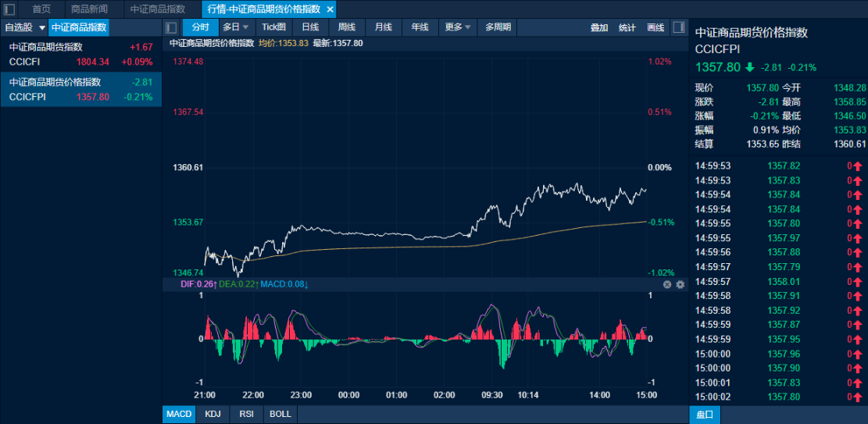
Task: Switch indicator to BOLL
Action: (x=280, y=414)
